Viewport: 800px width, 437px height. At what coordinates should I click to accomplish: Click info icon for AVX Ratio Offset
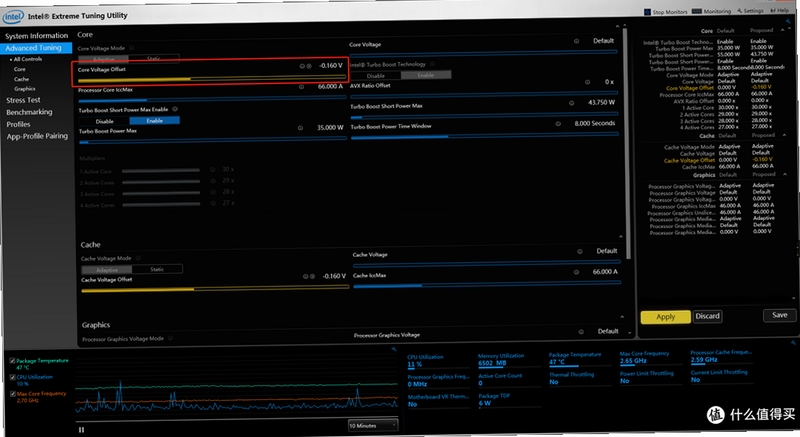(x=588, y=82)
